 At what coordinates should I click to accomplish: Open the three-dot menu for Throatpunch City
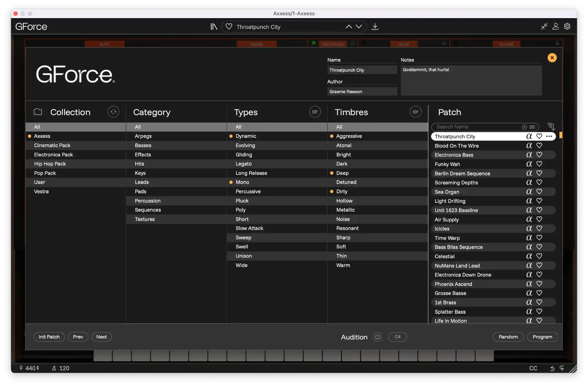tap(549, 136)
